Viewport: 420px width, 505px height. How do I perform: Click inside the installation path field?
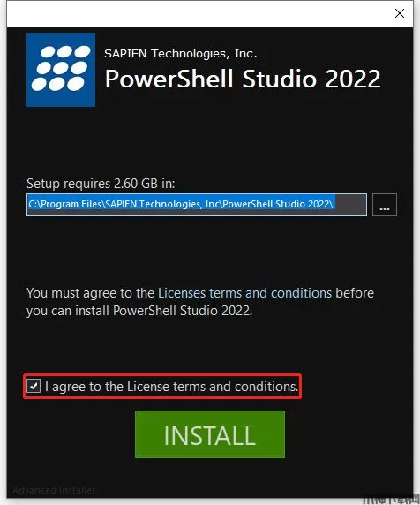coord(197,205)
